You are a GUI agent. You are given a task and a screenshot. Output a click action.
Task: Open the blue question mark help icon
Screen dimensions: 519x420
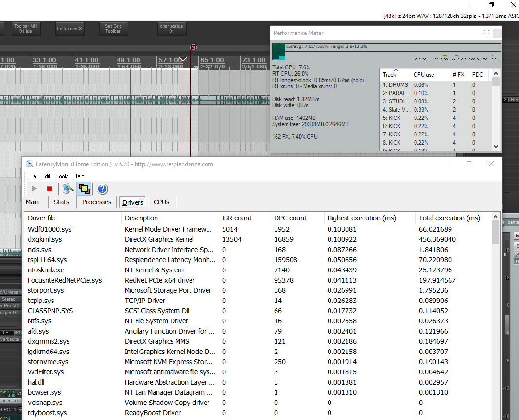[103, 189]
